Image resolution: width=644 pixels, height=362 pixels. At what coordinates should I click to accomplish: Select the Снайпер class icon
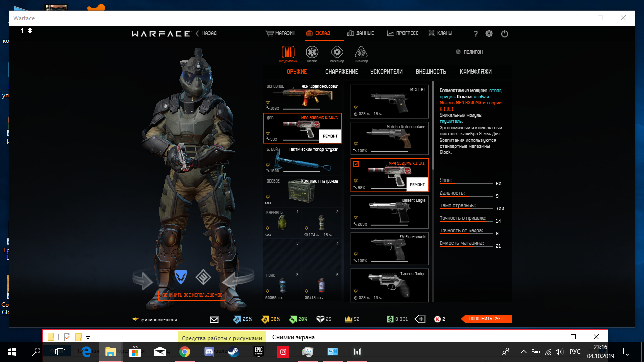(x=361, y=52)
